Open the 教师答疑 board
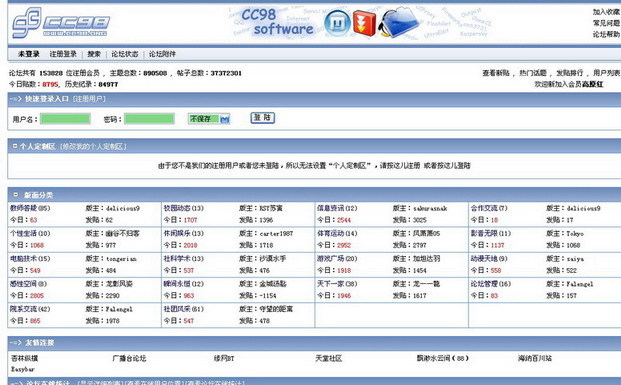This screenshot has height=385, width=621. pos(23,208)
